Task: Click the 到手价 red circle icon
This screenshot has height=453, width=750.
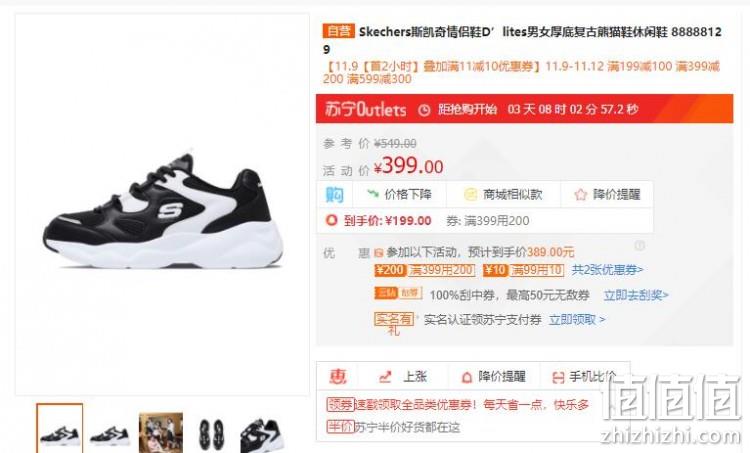Action: (x=331, y=220)
